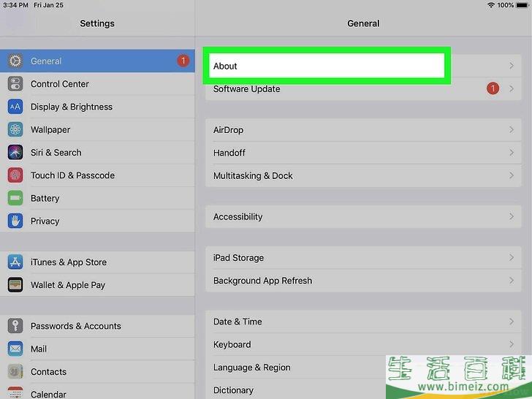Tap the Wi-Fi status icon
The width and height of the screenshot is (532, 399).
click(490, 5)
